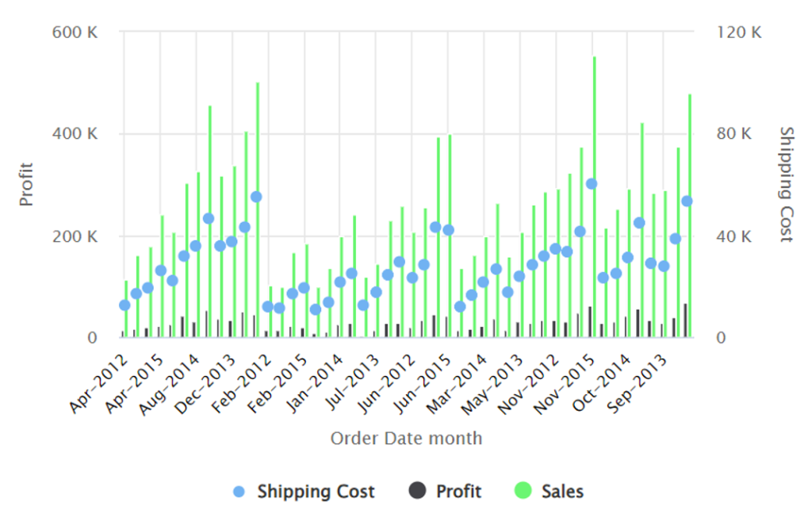The width and height of the screenshot is (812, 514).
Task: Toggle the Profit legend entry
Action: pyautogui.click(x=446, y=491)
